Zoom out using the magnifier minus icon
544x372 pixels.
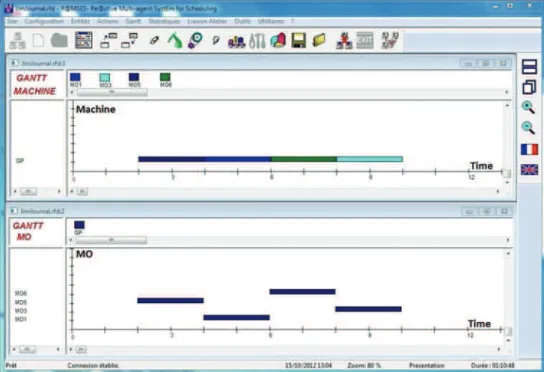pyautogui.click(x=528, y=128)
